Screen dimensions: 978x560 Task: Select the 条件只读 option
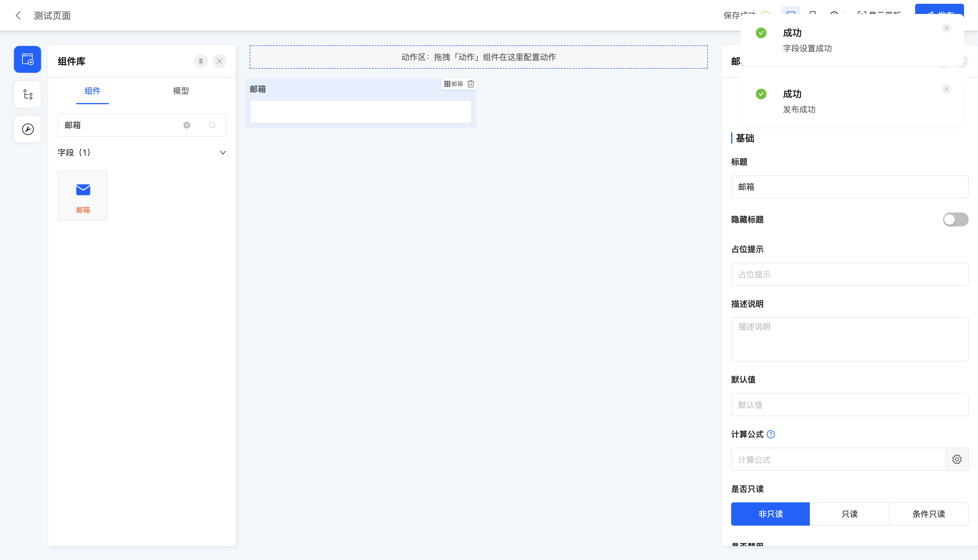coord(929,514)
